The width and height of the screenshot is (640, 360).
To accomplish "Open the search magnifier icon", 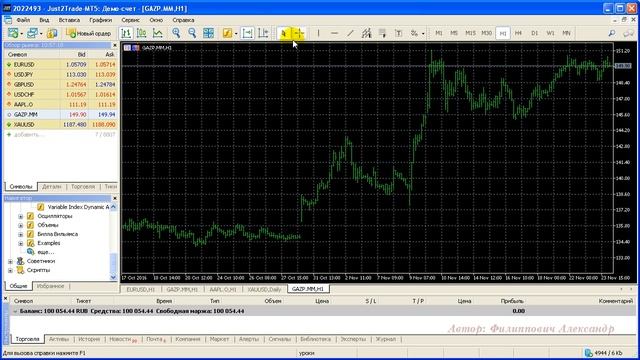I will click(611, 33).
